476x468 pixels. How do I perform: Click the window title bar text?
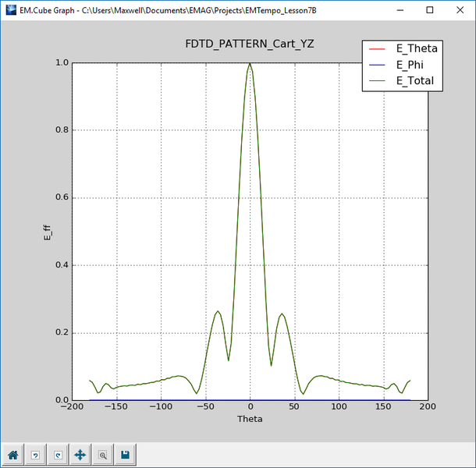172,10
